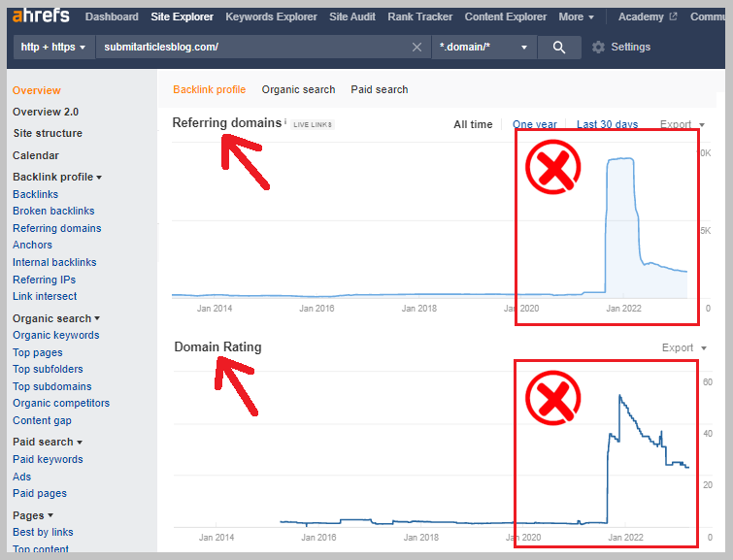Open Referring domains sidebar link
This screenshot has width=733, height=560.
pos(57,228)
